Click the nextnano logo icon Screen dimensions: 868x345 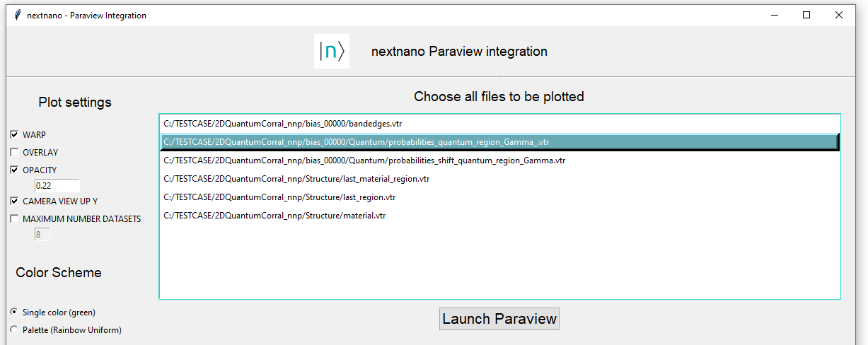point(331,52)
